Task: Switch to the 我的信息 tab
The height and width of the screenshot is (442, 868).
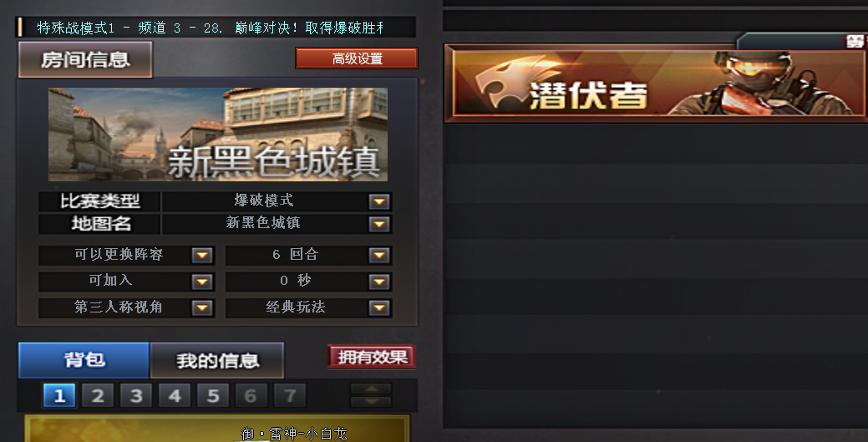Action: 217,361
